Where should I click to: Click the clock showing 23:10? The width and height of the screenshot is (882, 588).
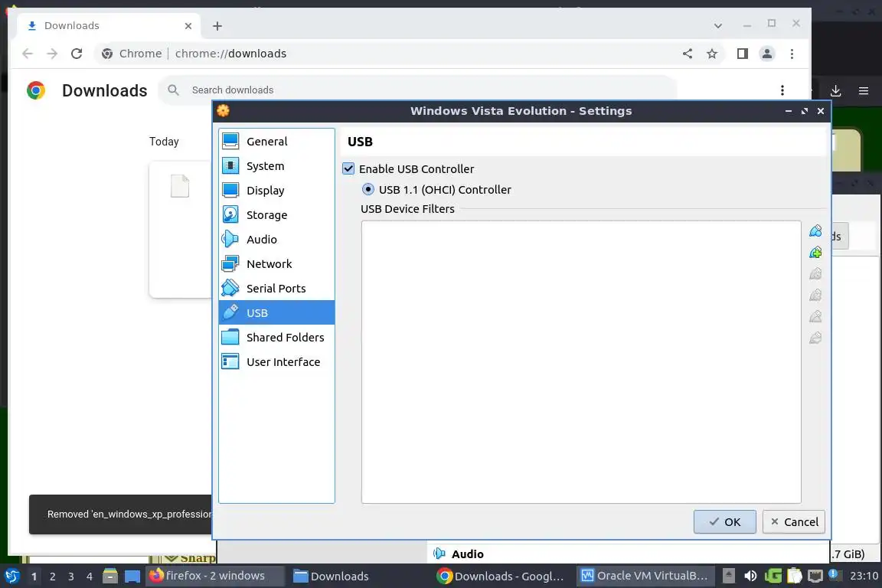click(864, 576)
